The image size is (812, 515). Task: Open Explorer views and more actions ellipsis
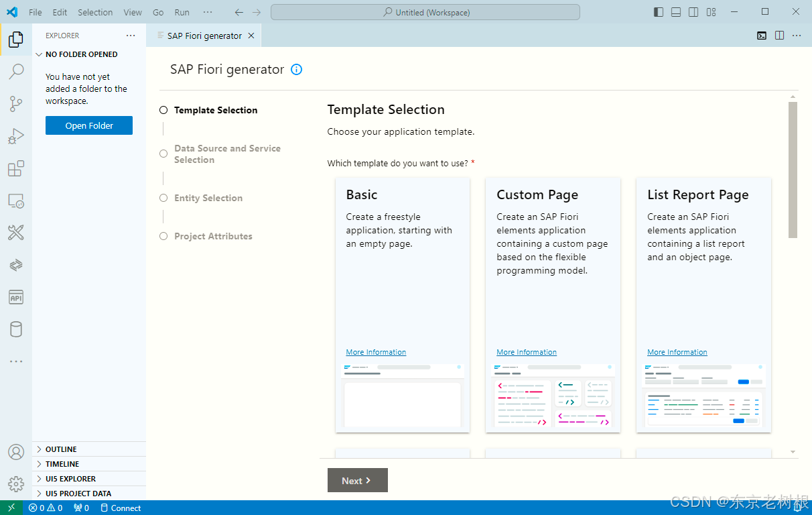pyautogui.click(x=131, y=36)
